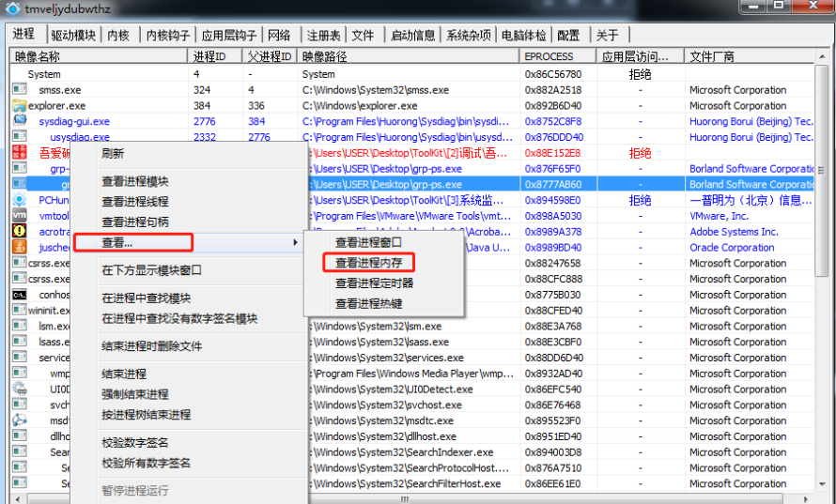Open the 启动信息 tab

tap(412, 35)
